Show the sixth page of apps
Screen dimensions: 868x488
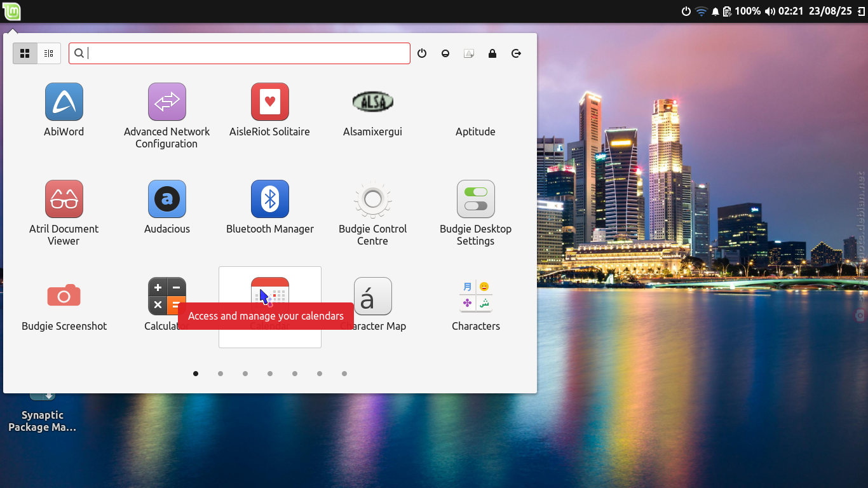pyautogui.click(x=320, y=374)
